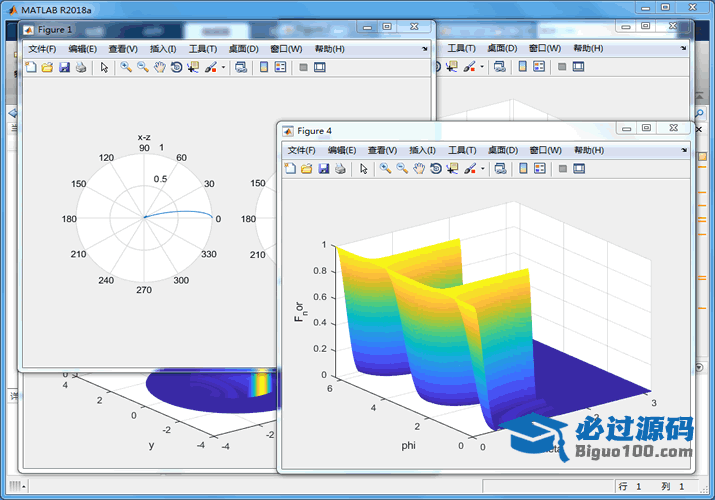Viewport: 715px width, 500px height.
Task: Insert Colorbar icon in Figure 1 toolbar
Action: pos(264,67)
